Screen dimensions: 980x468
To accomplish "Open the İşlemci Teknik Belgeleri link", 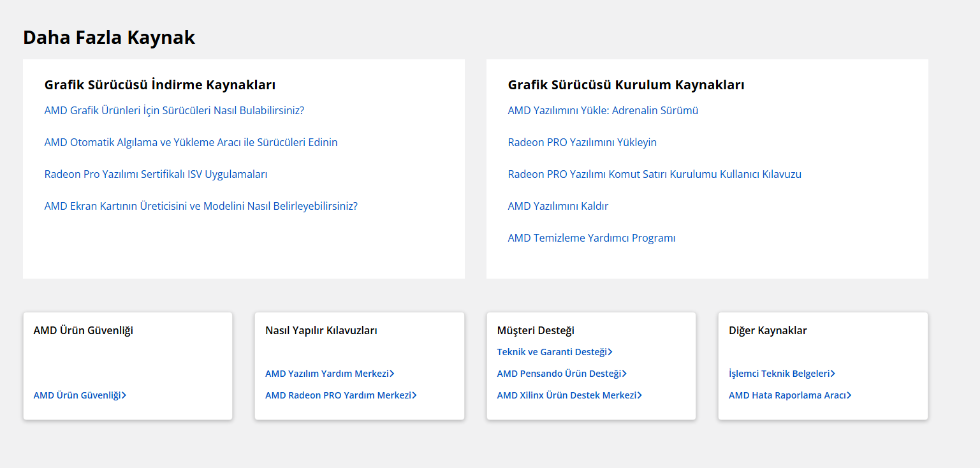I will click(779, 374).
